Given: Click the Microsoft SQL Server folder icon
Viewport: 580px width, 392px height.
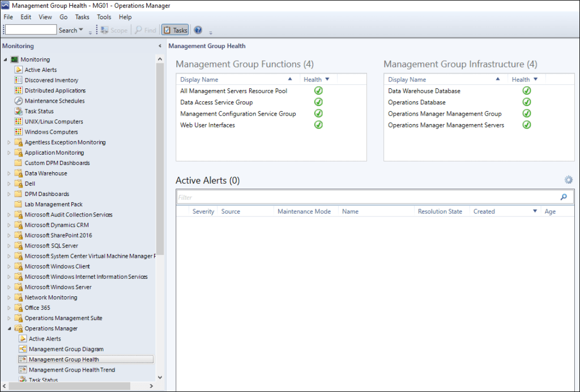Looking at the screenshot, I should point(19,245).
